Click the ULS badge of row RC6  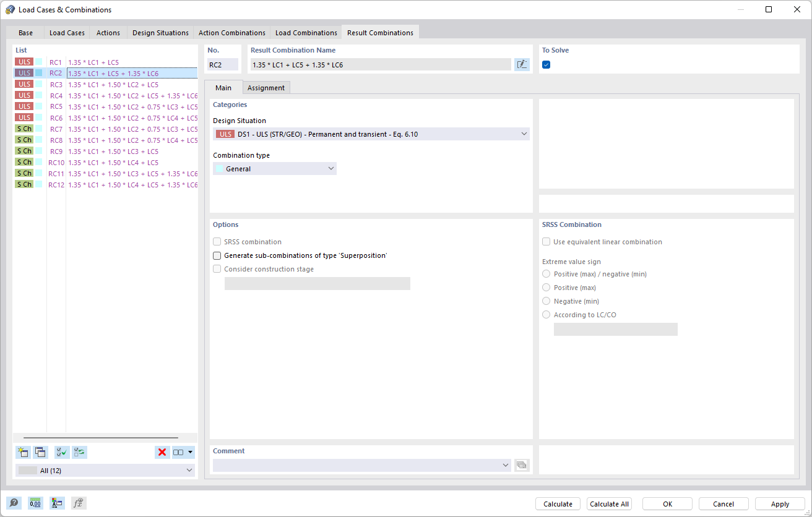[x=25, y=117]
